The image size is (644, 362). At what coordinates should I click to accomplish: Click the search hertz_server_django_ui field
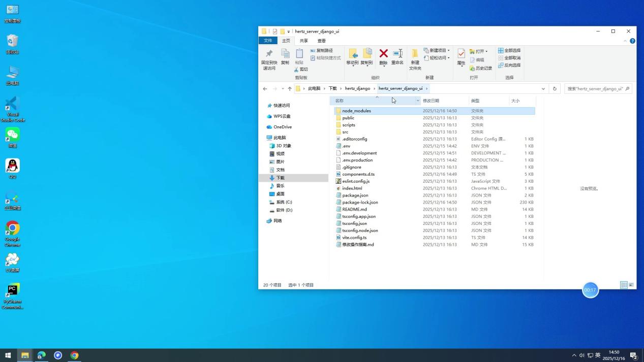(x=595, y=88)
